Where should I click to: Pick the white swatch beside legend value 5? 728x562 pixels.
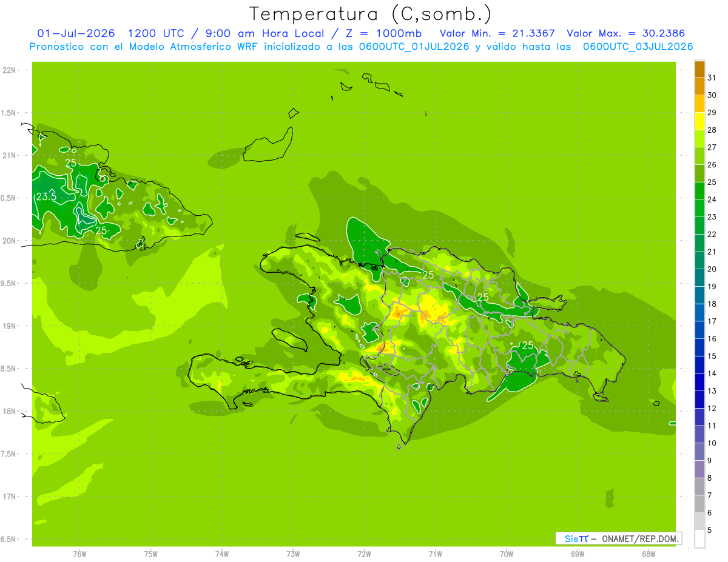(x=699, y=539)
